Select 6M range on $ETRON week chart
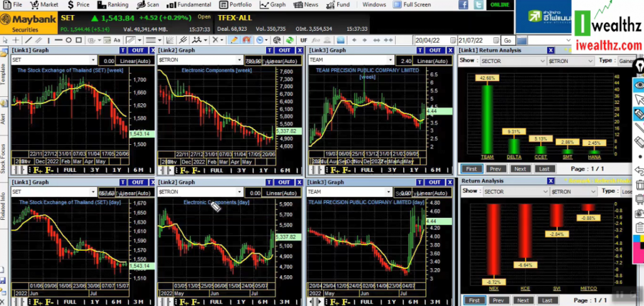Image resolution: width=644 pixels, height=306 pixels. [x=285, y=170]
